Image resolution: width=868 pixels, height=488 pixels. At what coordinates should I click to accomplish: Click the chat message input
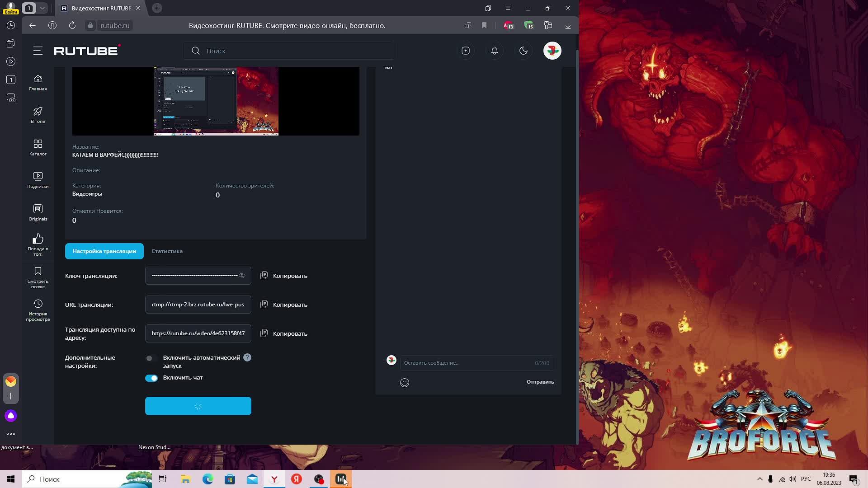pyautogui.click(x=476, y=363)
